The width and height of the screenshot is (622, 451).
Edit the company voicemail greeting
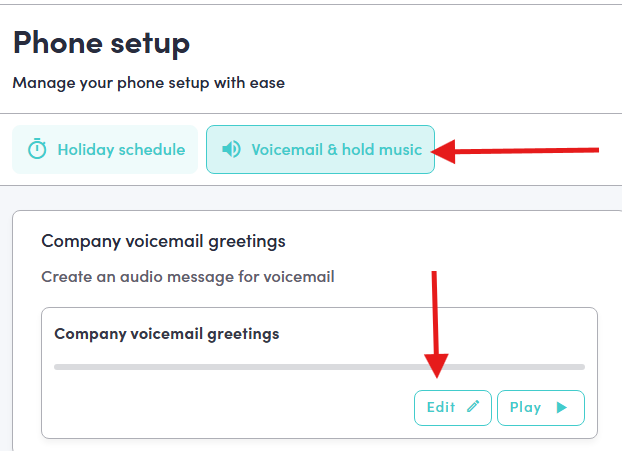[452, 407]
